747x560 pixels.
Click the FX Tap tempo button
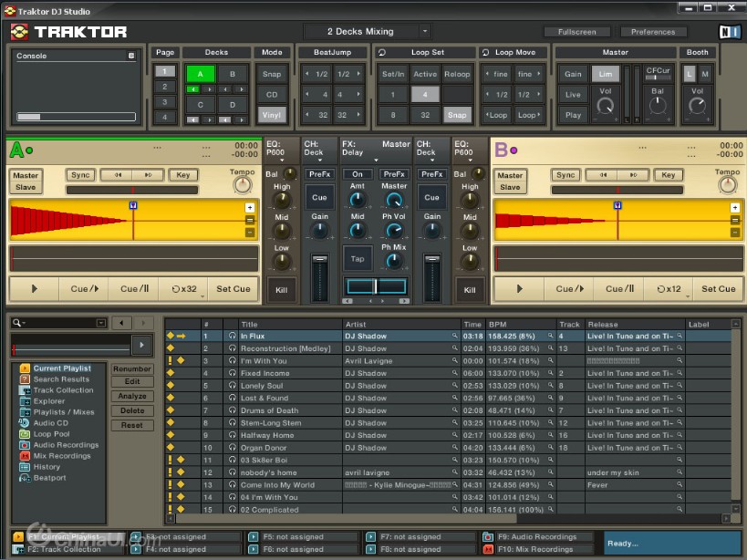click(x=358, y=259)
